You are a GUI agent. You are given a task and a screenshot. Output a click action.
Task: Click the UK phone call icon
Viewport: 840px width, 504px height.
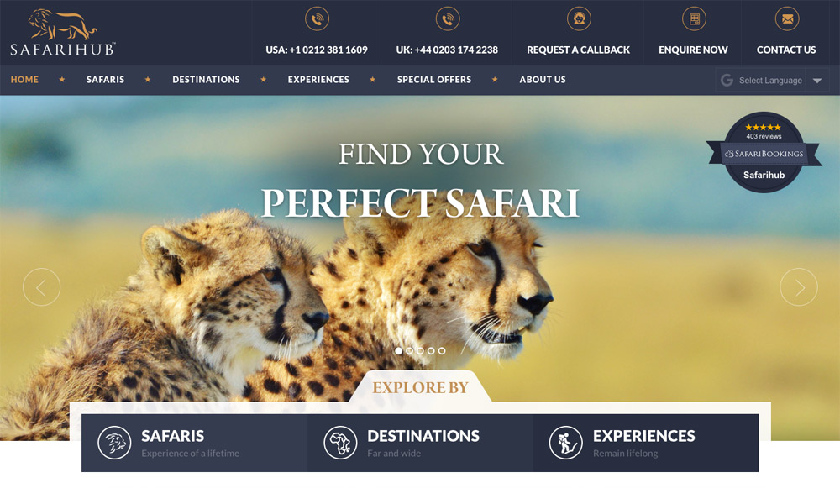coord(448,18)
